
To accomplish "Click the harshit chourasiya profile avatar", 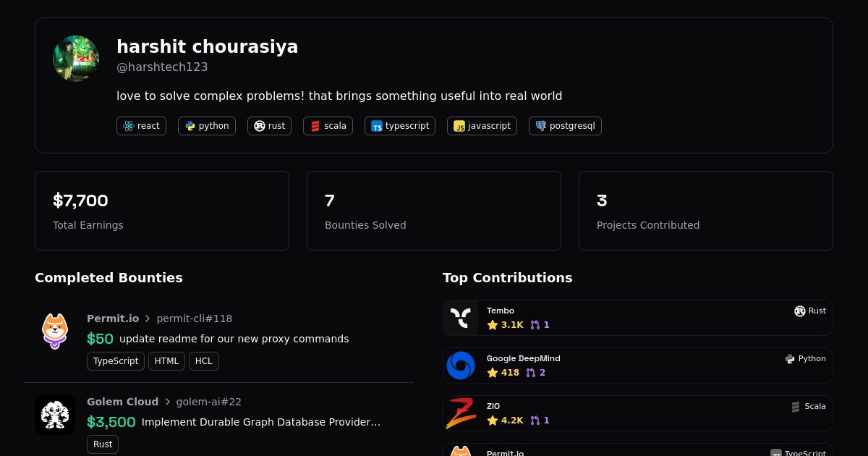I will (76, 59).
